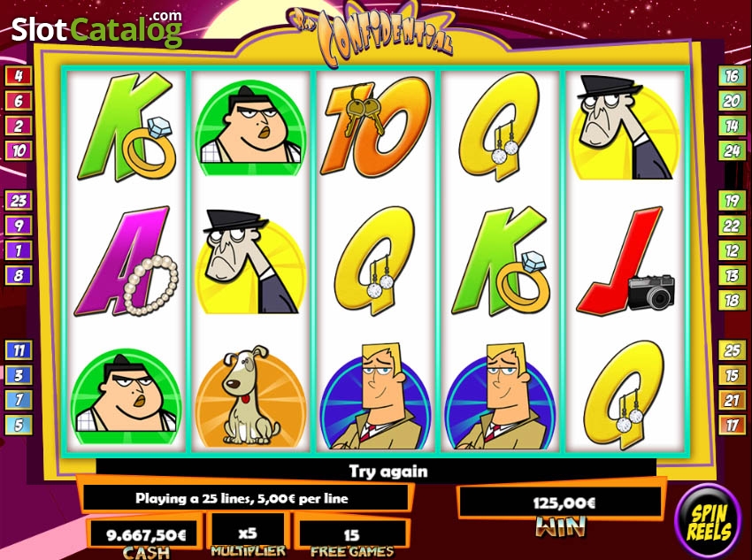Select payline number 19 marker
Screen dimensions: 752x560
pyautogui.click(x=732, y=201)
